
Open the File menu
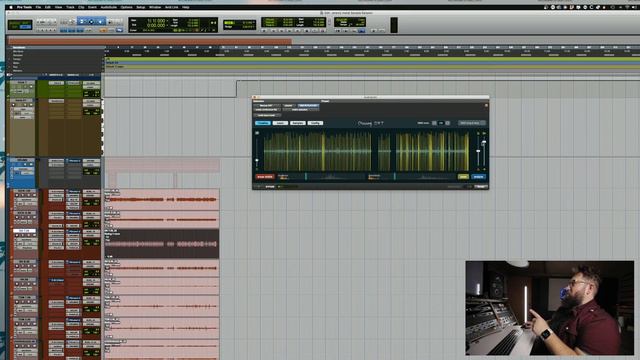pyautogui.click(x=38, y=7)
